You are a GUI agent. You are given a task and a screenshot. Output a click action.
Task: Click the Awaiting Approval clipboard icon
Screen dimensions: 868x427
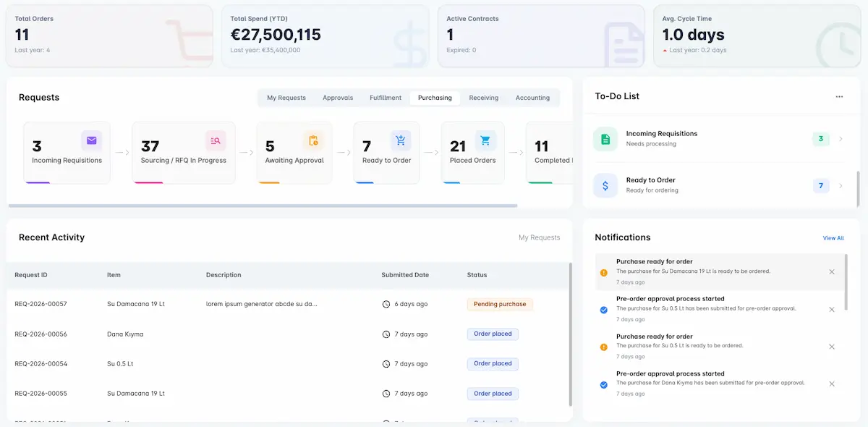(312, 140)
